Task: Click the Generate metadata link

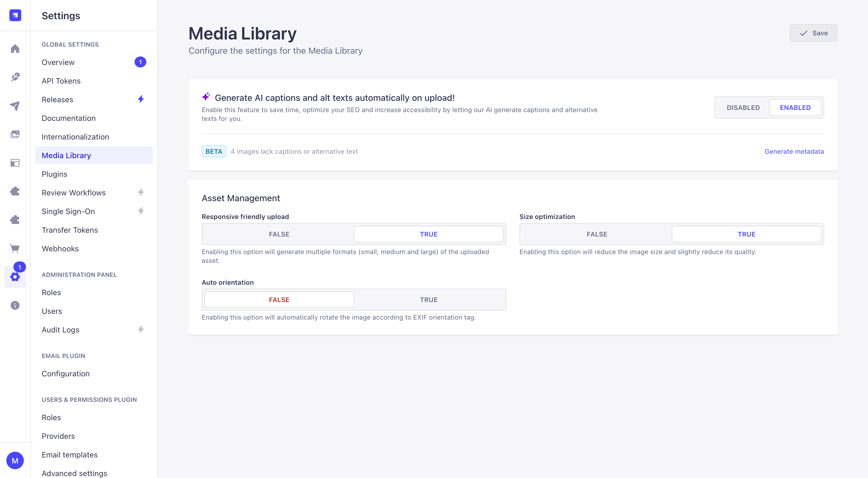Action: pos(794,151)
